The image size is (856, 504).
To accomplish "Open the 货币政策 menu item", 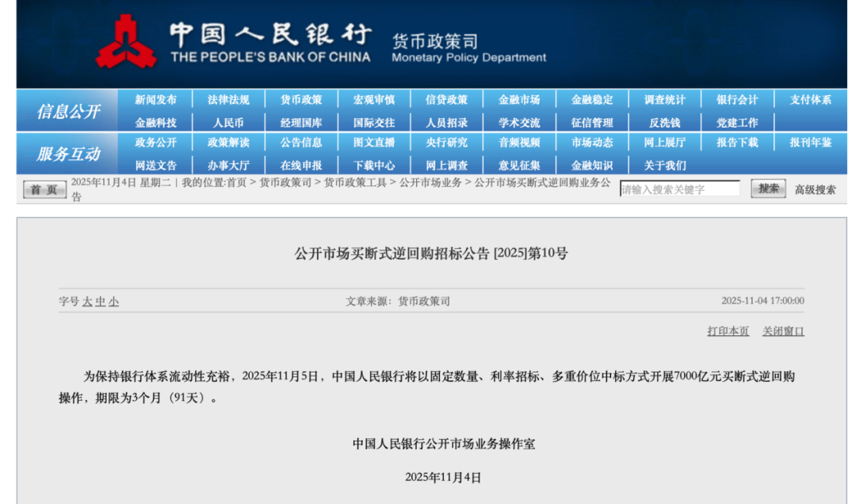I will [301, 100].
